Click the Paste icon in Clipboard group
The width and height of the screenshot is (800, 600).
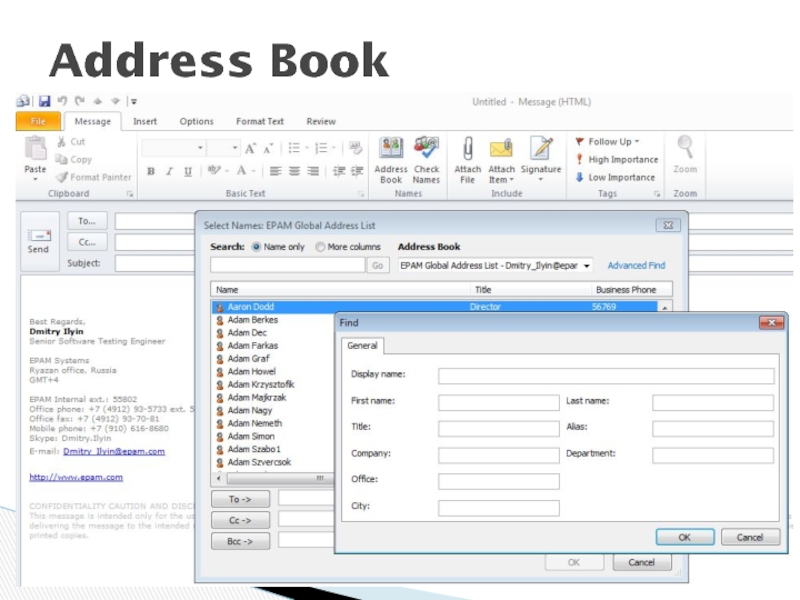(x=35, y=150)
